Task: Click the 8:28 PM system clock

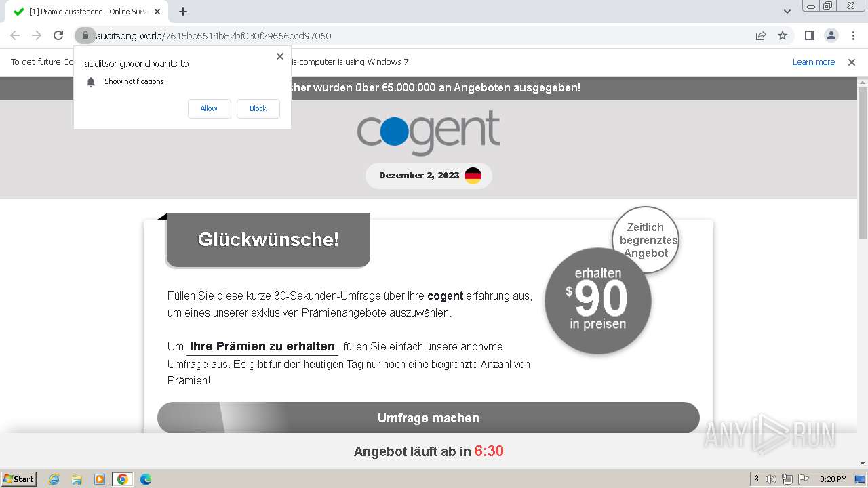Action: click(833, 479)
